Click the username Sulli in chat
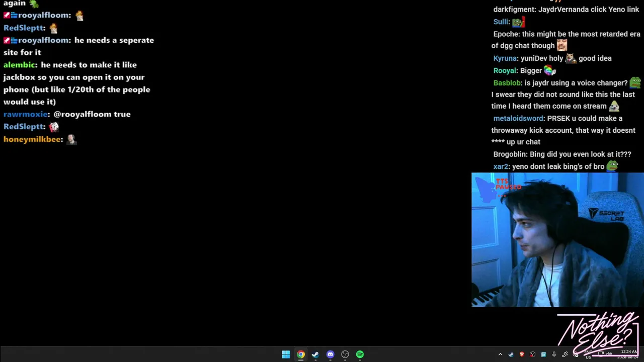Viewport: 644px width, 362px height. [x=501, y=22]
